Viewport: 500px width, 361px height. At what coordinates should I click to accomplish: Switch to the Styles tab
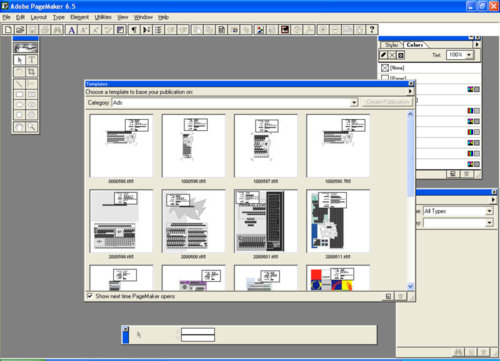coord(391,45)
